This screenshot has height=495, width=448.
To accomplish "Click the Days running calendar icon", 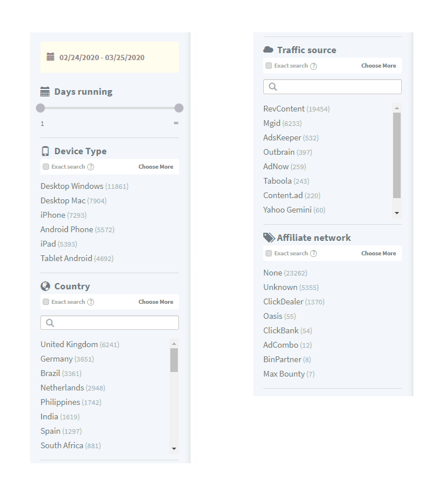I will [45, 92].
